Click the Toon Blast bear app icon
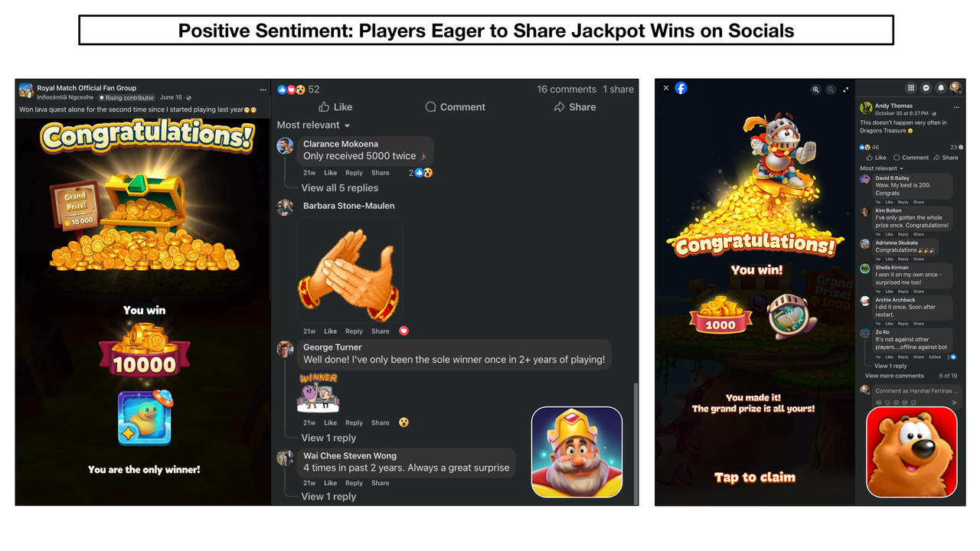This screenshot has height=551, width=980. 912,452
